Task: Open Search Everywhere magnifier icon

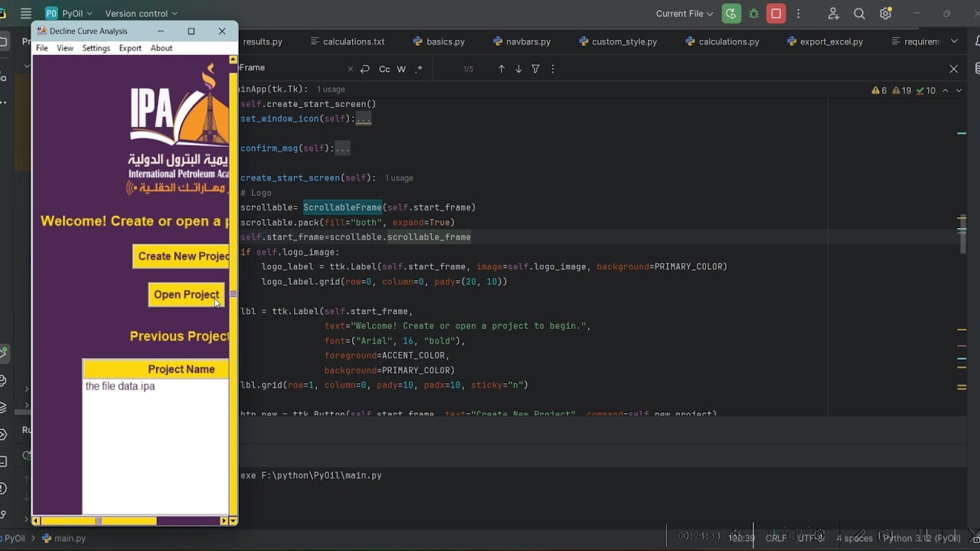Action: [859, 13]
